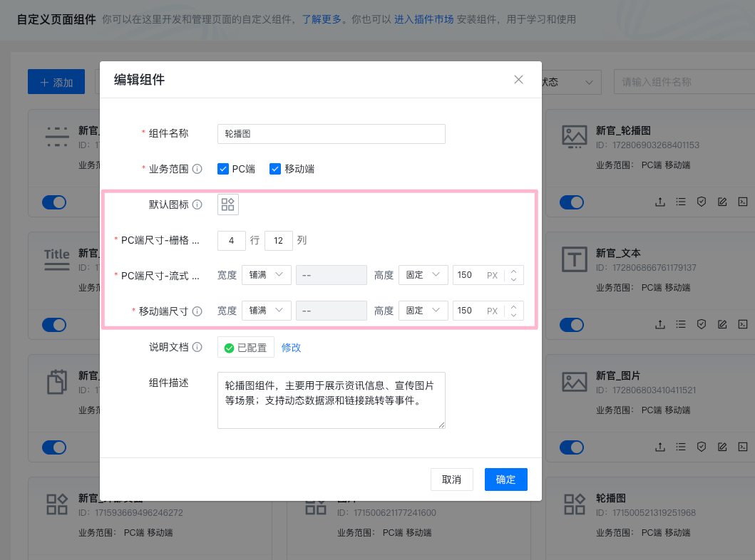755x560 pixels.
Task: Uncheck the PC端 checkbox
Action: click(222, 169)
